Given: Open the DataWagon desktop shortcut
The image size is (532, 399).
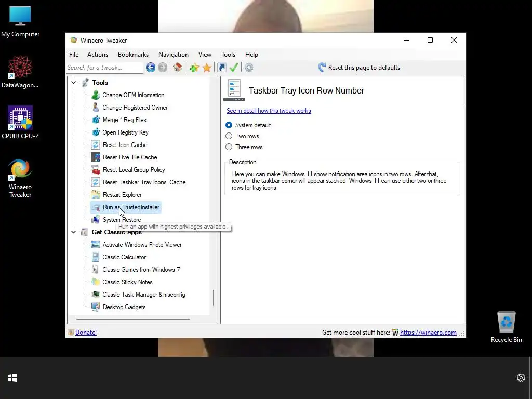Looking at the screenshot, I should click(x=20, y=72).
